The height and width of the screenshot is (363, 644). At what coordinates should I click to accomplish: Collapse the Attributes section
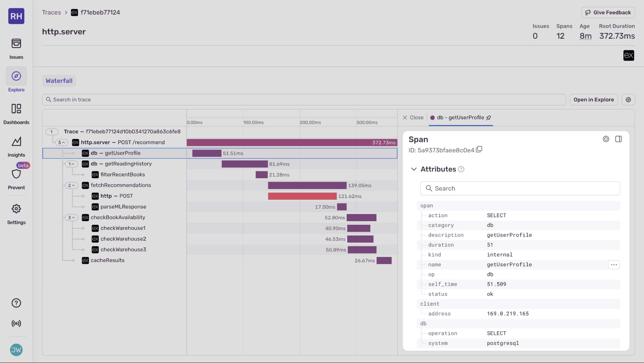[414, 169]
